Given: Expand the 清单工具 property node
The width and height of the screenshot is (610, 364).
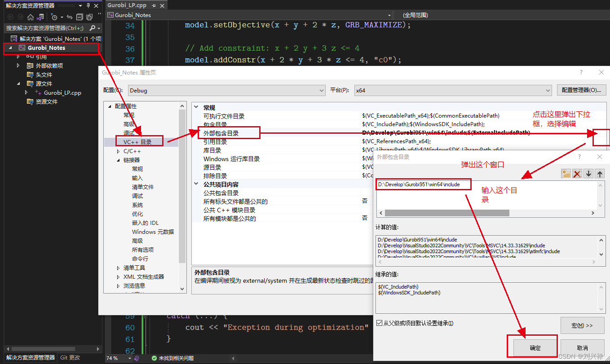Looking at the screenshot, I should (x=118, y=268).
